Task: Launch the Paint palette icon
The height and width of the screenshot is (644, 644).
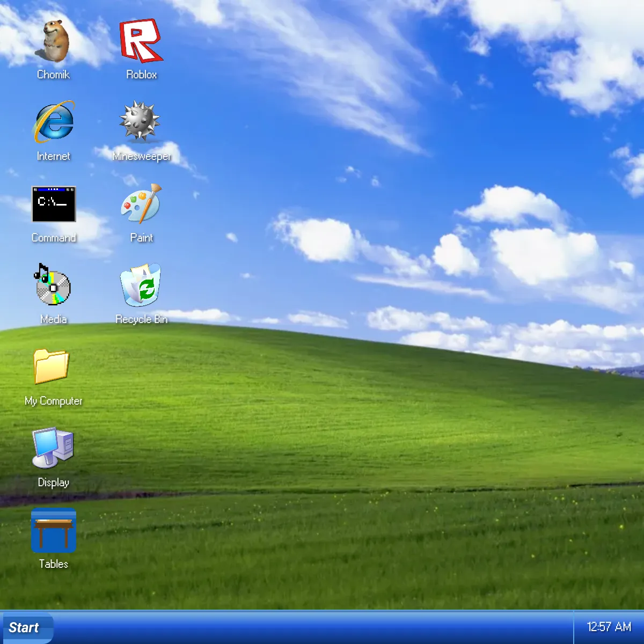Action: [141, 204]
